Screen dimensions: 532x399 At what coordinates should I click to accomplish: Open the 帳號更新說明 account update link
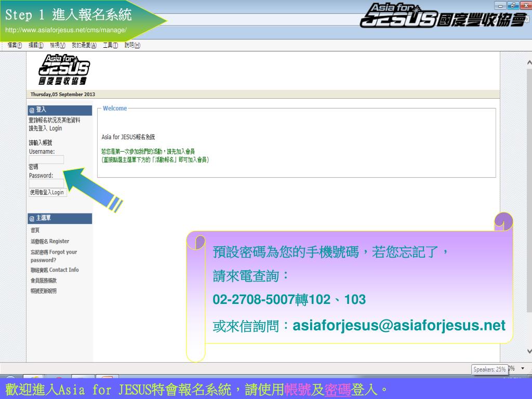[x=43, y=291]
